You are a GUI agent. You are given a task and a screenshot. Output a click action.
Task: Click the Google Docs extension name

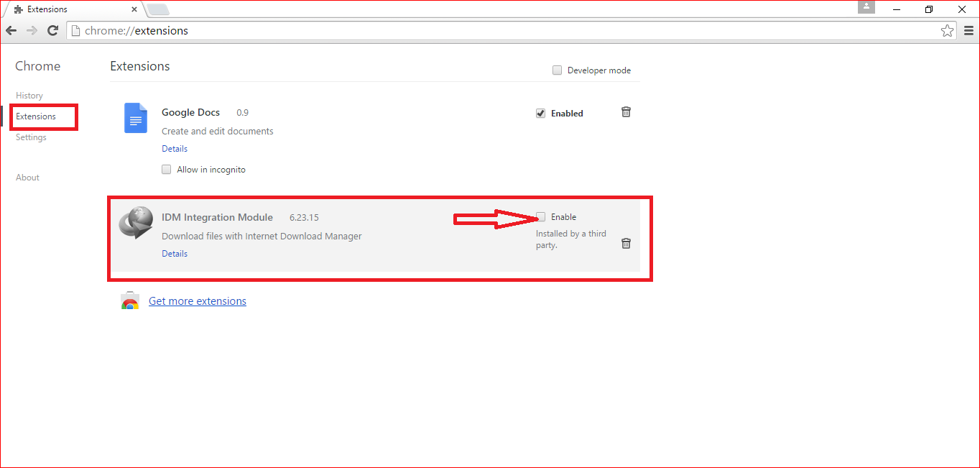[x=190, y=113]
